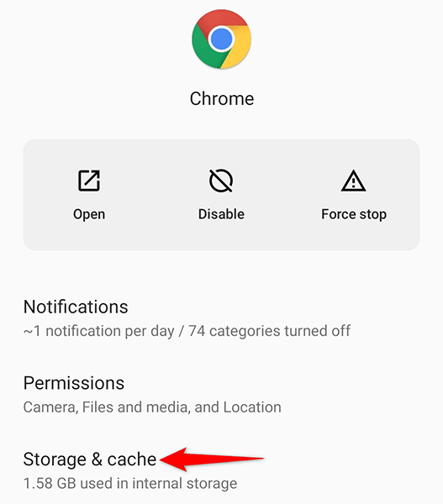Viewport: 443px width, 504px height.
Task: Click the Open external-link icon
Action: tap(89, 181)
